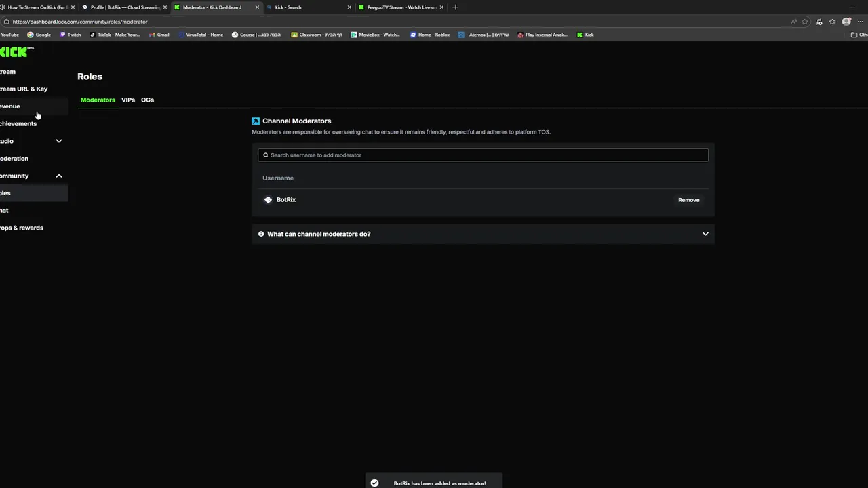
Task: Close the 'kick - Search' tab
Action: [350, 7]
